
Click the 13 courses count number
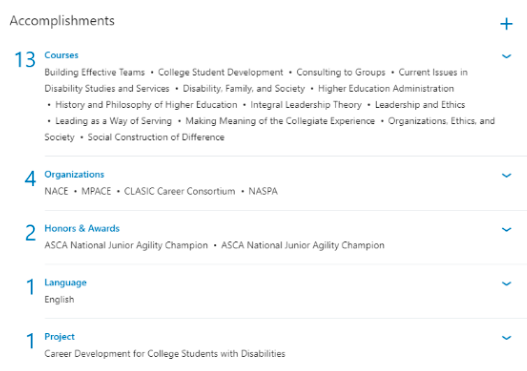25,60
